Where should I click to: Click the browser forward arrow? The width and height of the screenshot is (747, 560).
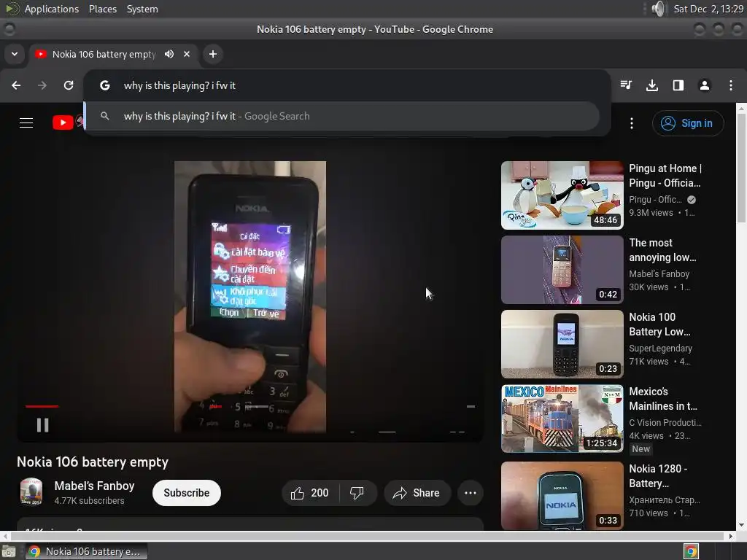[x=42, y=85]
